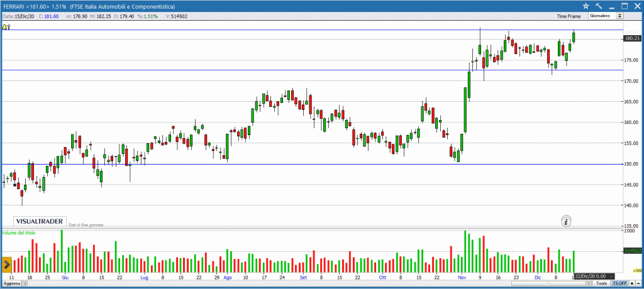Expand panel with the orange arrow icon

(x=6, y=265)
